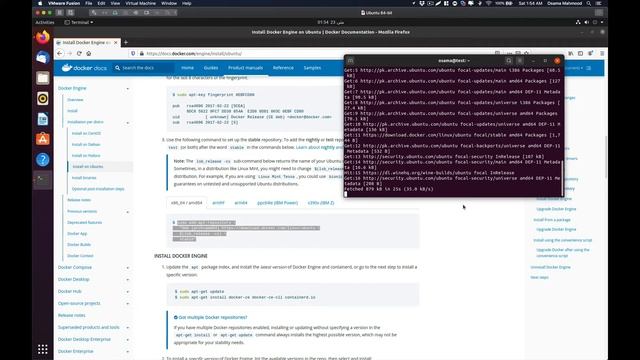
Task: Click the Ubuntu Activities button
Action: pos(45,22)
